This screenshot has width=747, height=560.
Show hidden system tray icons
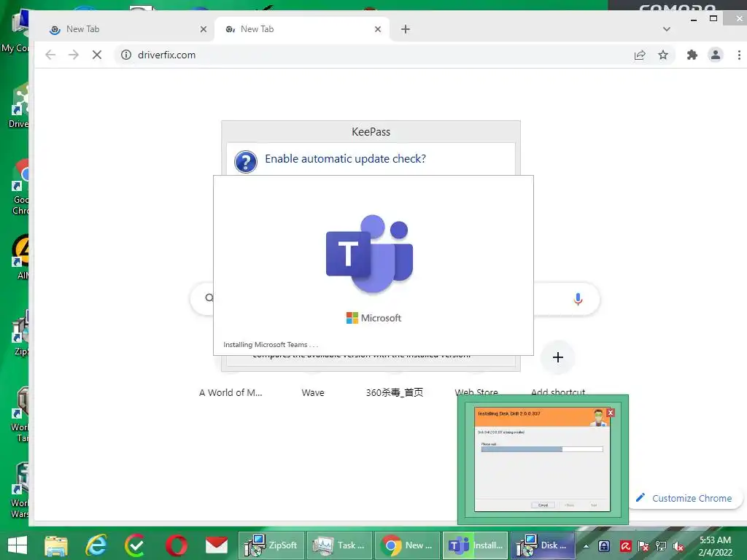point(586,546)
